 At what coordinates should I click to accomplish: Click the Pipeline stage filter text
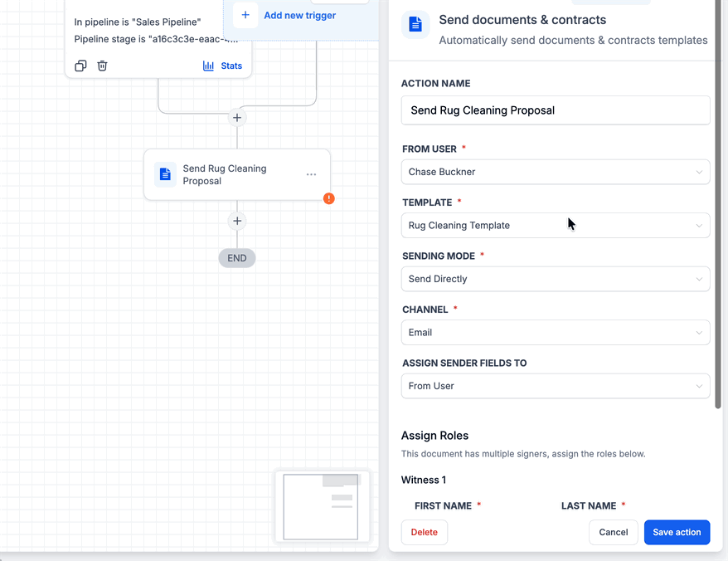[156, 39]
